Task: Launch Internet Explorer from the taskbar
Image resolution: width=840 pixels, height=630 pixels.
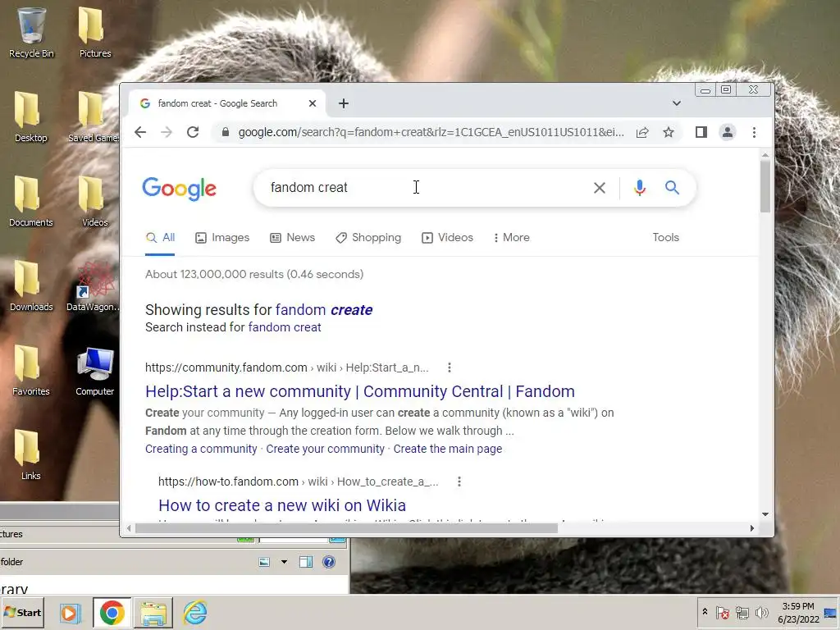Action: [195, 613]
